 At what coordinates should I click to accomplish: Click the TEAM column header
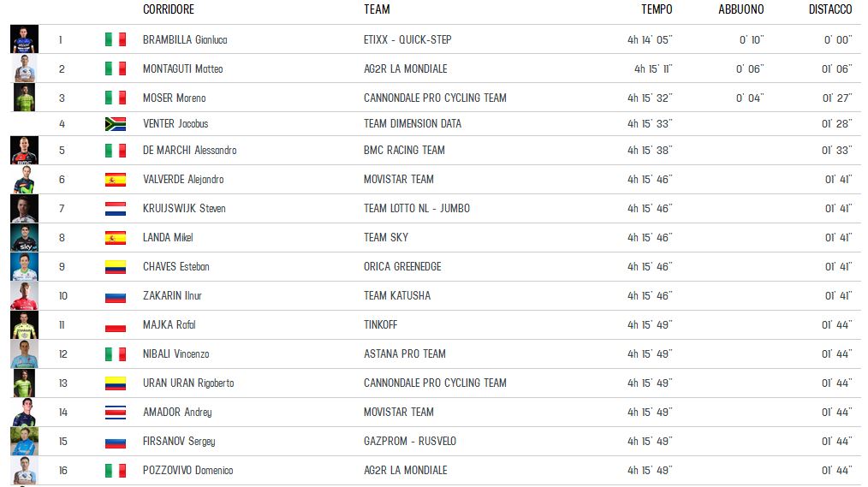pyautogui.click(x=377, y=9)
